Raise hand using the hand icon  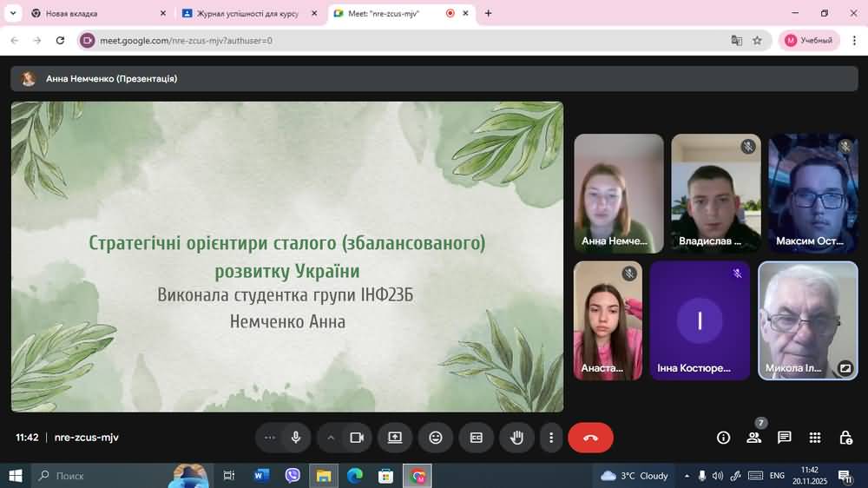pos(516,438)
